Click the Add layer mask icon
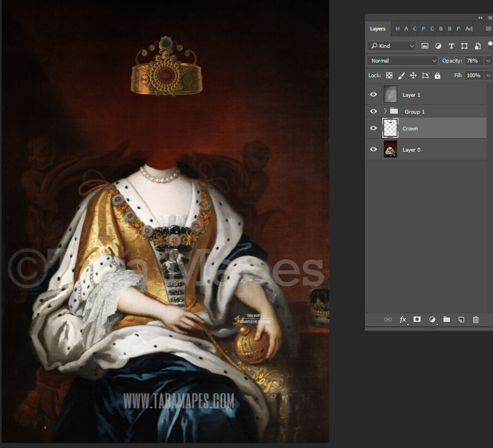The height and width of the screenshot is (448, 493). point(417,320)
